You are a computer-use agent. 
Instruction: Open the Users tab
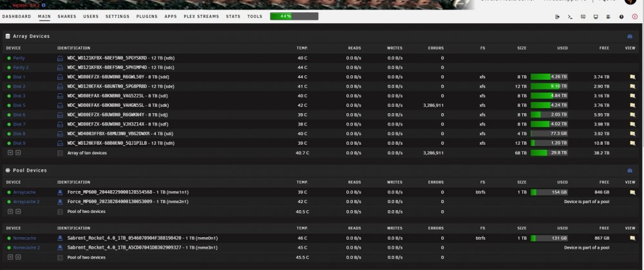click(91, 17)
